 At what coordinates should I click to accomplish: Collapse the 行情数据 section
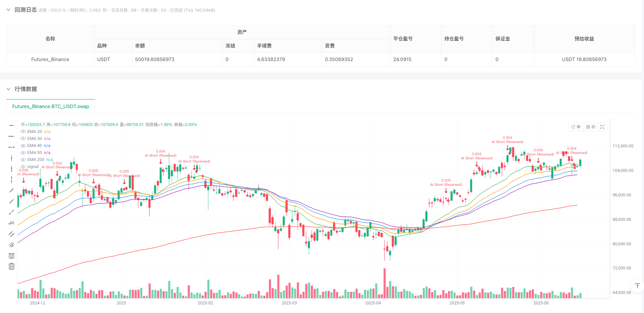point(9,89)
